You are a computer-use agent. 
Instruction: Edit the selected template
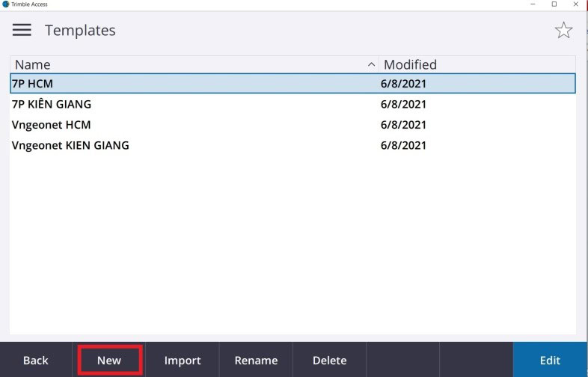click(550, 360)
